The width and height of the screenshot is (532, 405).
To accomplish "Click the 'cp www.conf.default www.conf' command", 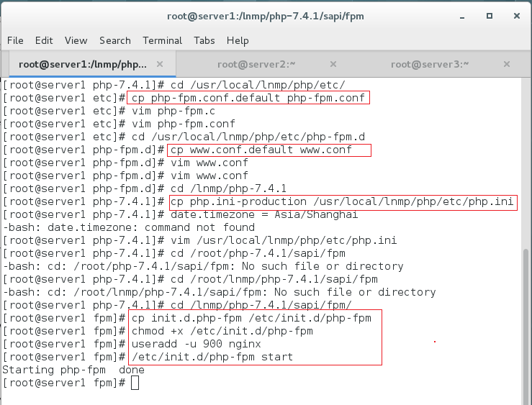I will click(x=261, y=150).
